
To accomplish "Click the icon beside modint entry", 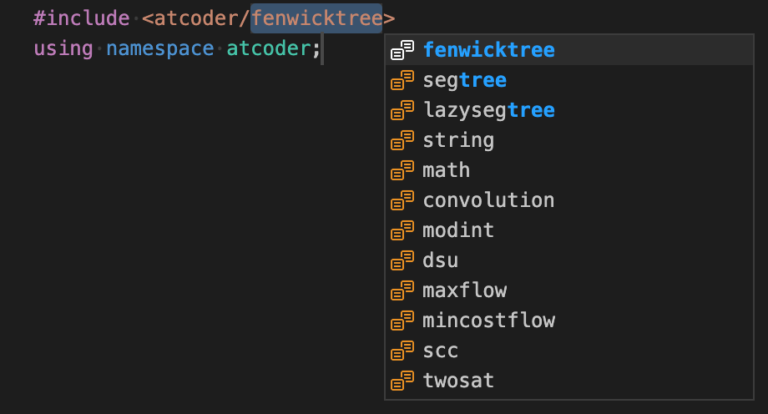I will coord(402,230).
